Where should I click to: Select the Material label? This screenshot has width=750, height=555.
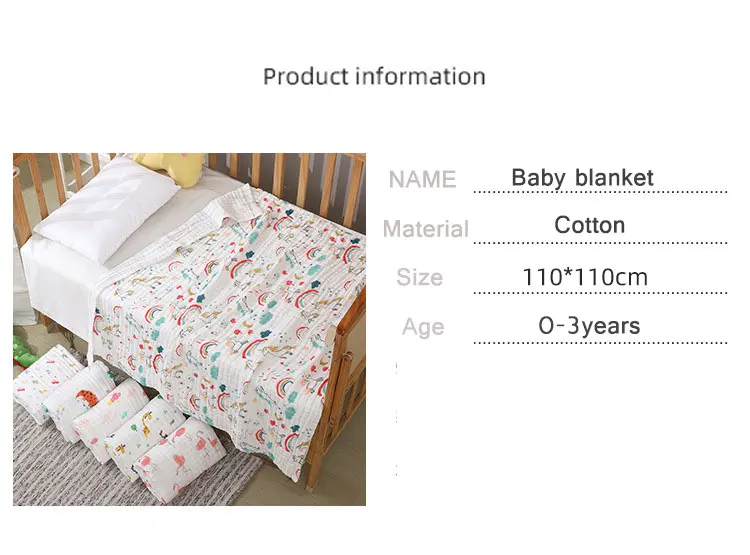click(426, 229)
